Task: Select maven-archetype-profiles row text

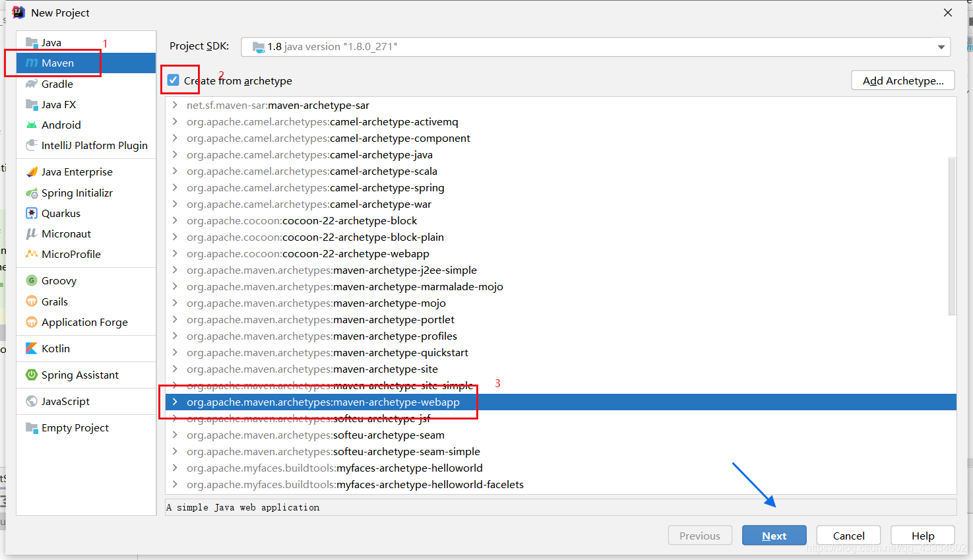Action: tap(322, 336)
